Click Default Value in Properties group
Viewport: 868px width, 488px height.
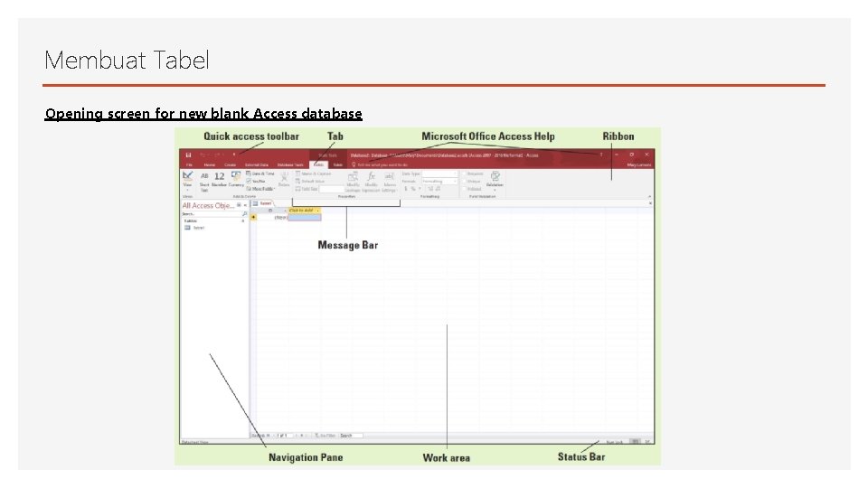point(310,182)
